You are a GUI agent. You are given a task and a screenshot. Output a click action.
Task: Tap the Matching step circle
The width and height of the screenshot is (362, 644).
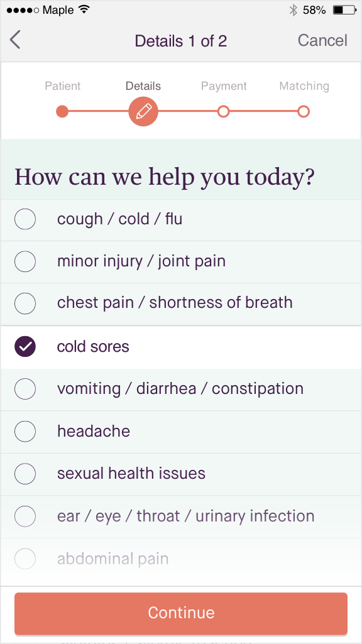click(304, 111)
